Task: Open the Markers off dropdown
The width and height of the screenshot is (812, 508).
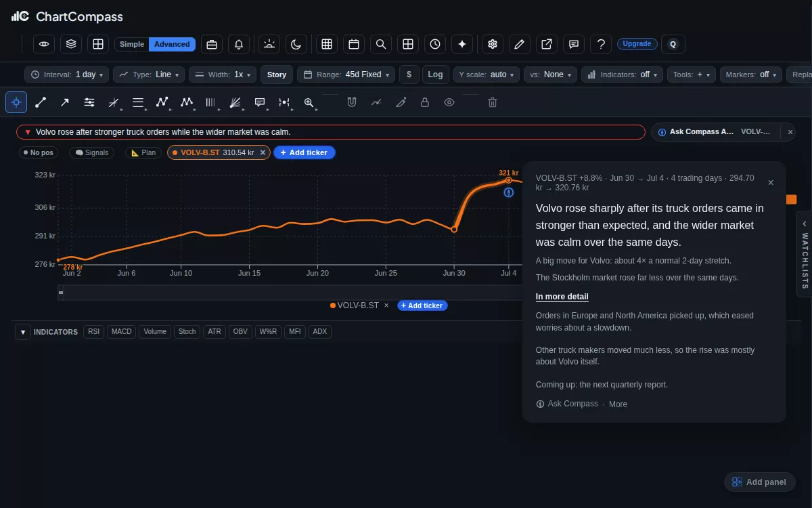Action: click(x=751, y=75)
